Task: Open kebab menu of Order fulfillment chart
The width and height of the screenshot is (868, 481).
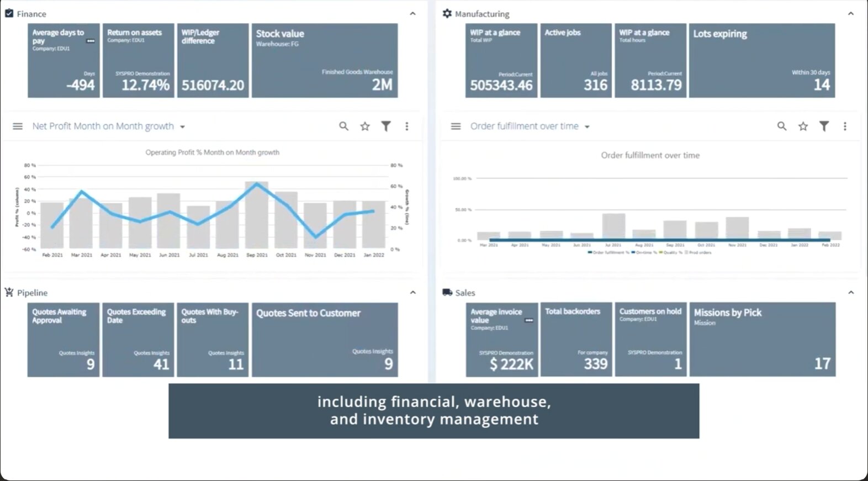Action: 845,126
